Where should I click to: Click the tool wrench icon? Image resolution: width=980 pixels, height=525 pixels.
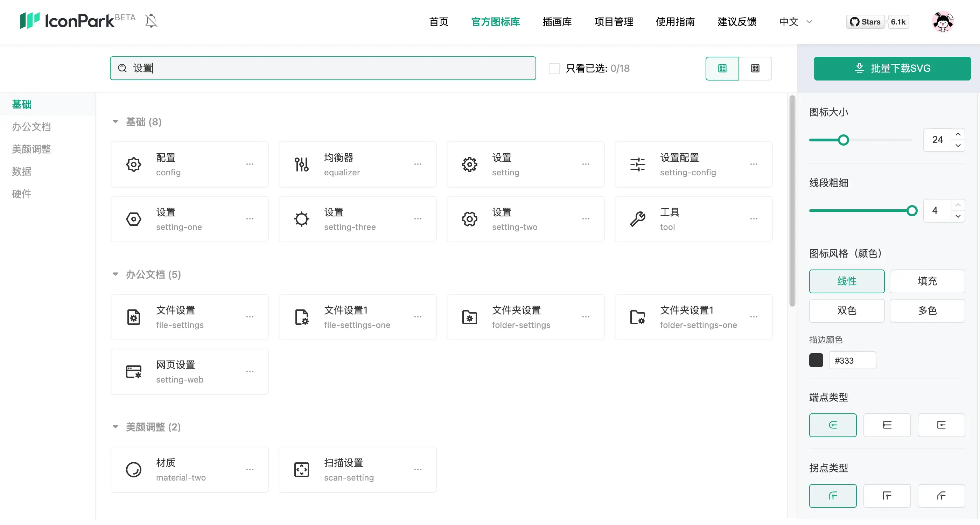click(637, 219)
